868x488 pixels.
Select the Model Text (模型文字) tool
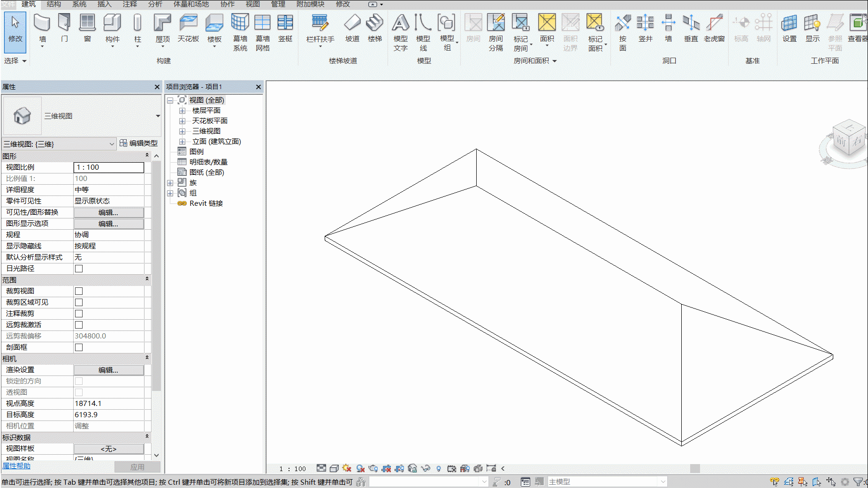click(x=401, y=32)
